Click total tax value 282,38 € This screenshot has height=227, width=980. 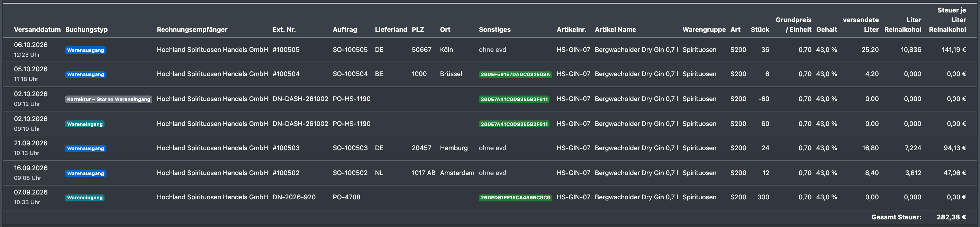952,218
